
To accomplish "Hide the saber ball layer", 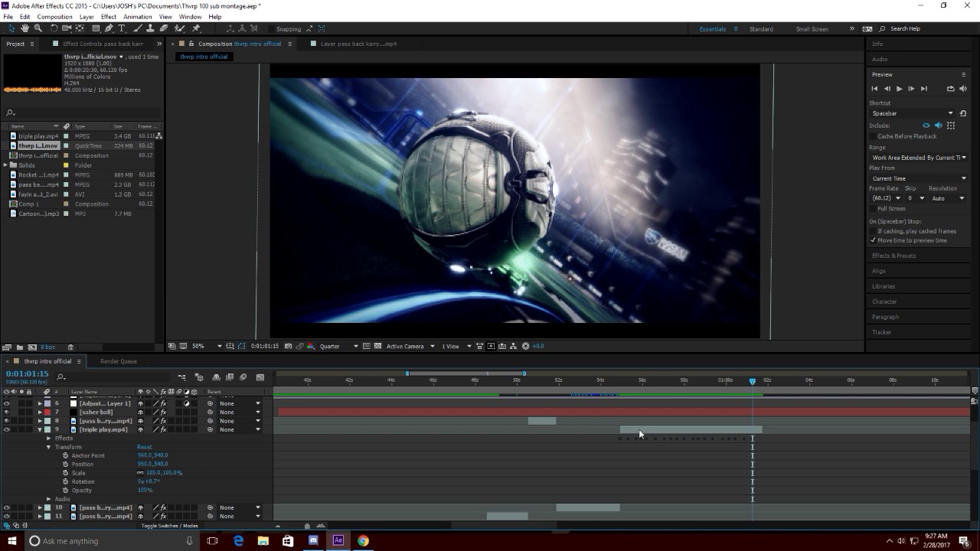I will pyautogui.click(x=7, y=412).
